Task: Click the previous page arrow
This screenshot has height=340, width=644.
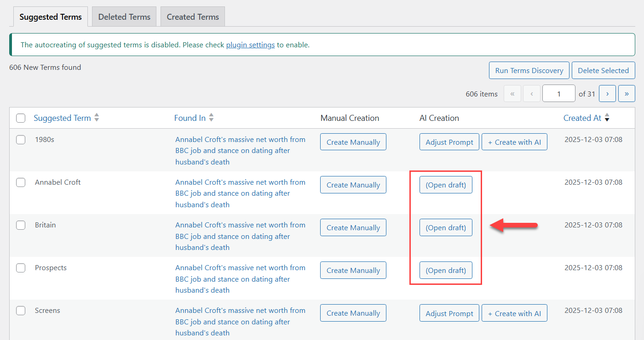Action: [x=531, y=93]
